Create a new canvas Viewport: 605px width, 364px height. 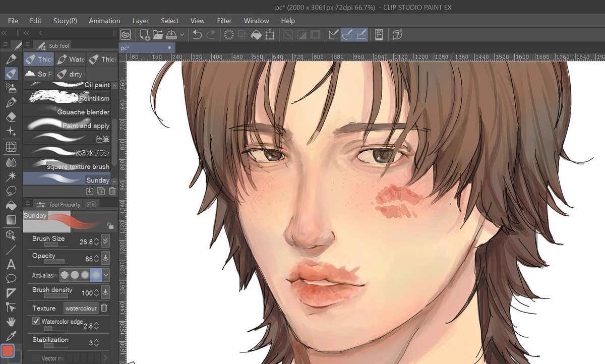point(145,35)
